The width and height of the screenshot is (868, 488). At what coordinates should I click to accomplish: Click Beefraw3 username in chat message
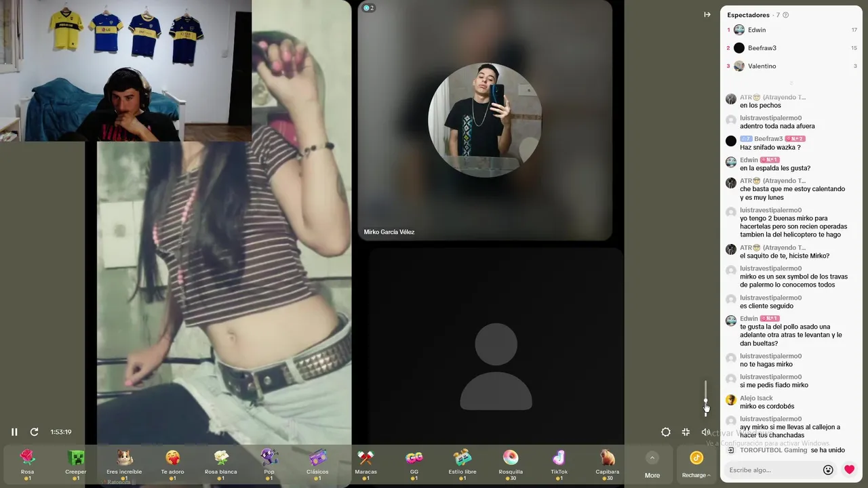(768, 139)
